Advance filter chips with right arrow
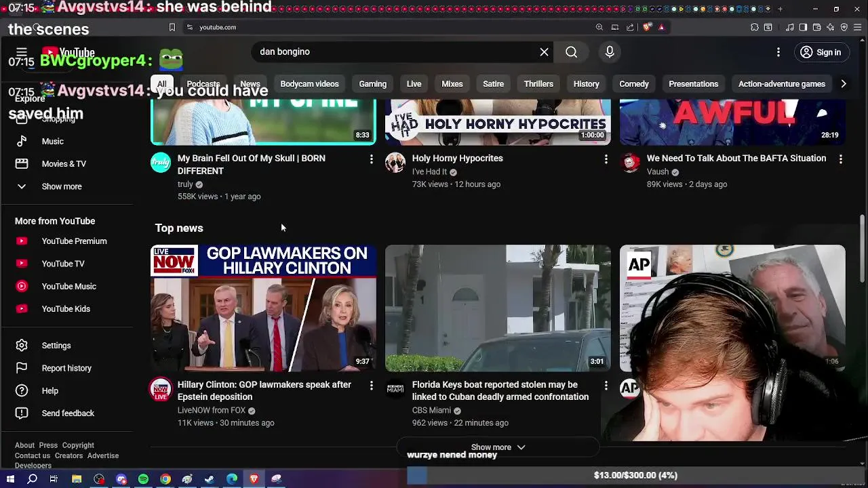868x488 pixels. [844, 84]
